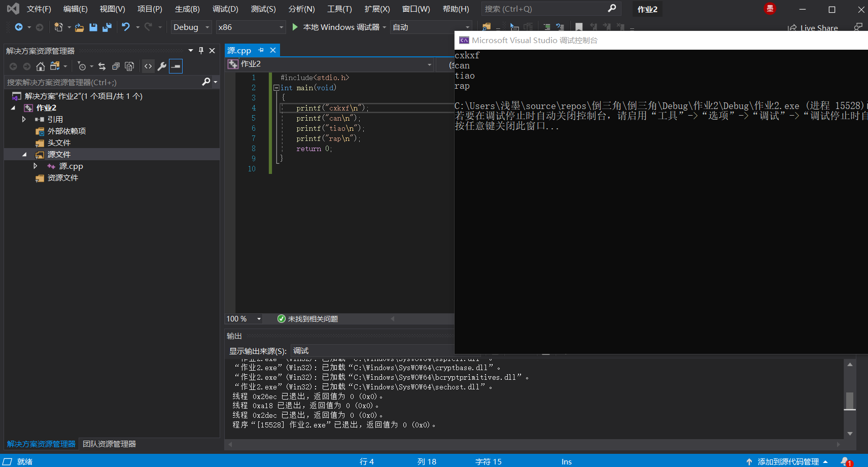The height and width of the screenshot is (467, 868).
Task: Open the 调试(D) menu
Action: [225, 9]
